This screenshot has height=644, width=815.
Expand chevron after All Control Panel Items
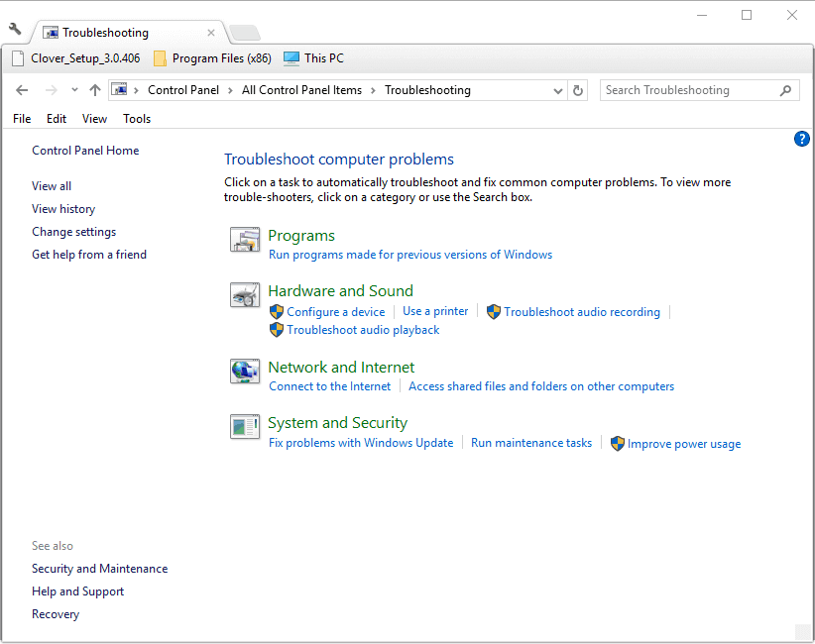click(x=373, y=90)
